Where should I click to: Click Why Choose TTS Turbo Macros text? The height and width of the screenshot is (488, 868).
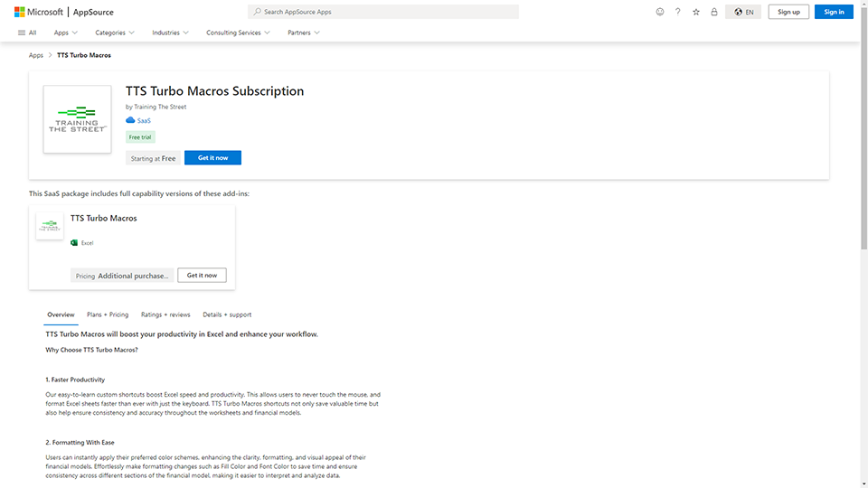[91, 350]
